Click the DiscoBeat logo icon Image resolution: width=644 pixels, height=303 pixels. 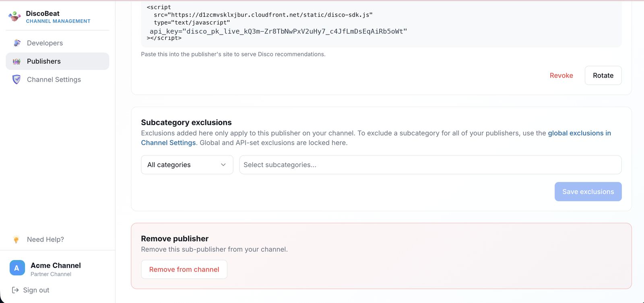[x=14, y=16]
